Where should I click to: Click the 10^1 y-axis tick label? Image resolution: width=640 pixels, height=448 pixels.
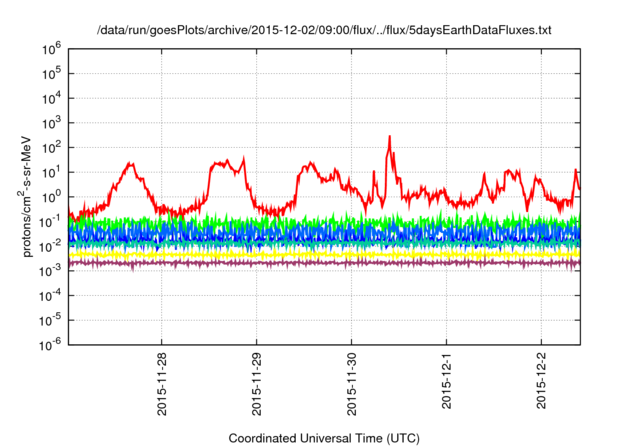click(x=51, y=173)
